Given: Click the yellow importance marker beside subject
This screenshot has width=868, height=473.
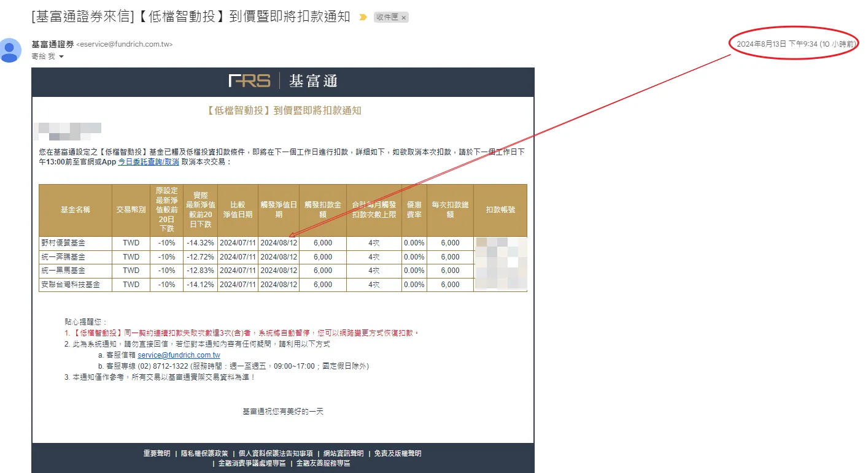Looking at the screenshot, I should click(x=362, y=18).
